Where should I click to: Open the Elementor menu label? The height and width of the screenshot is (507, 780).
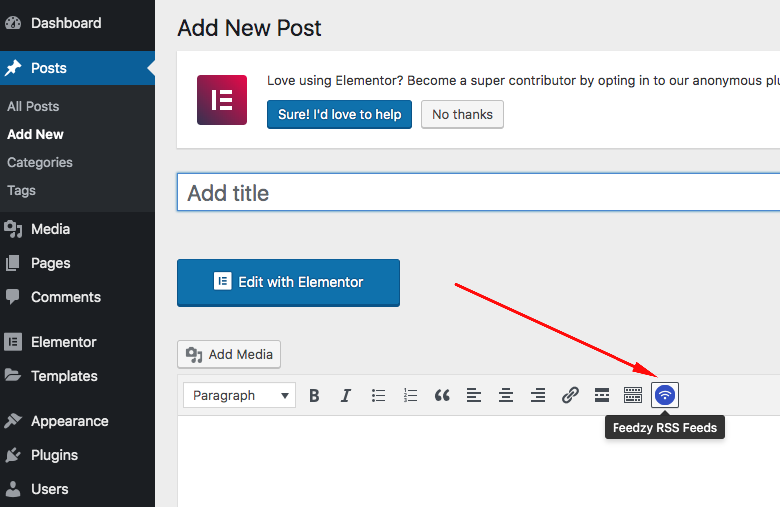pyautogui.click(x=64, y=342)
